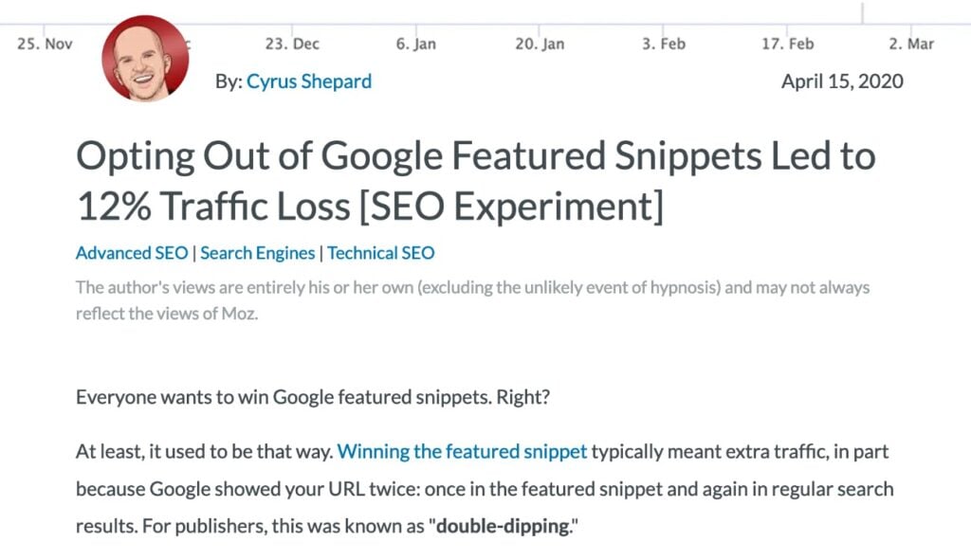Select the 3. Feb timeline tick
This screenshot has width=971, height=560.
pos(664,44)
